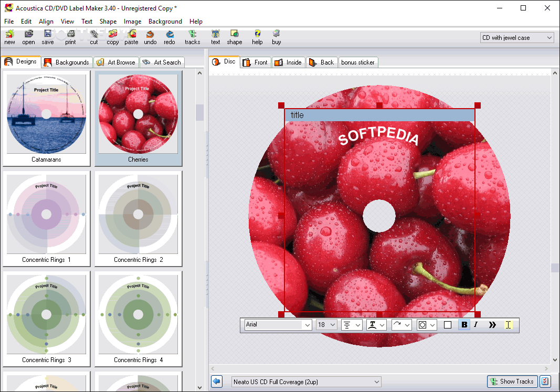Open the Edit menu
The height and width of the screenshot is (392, 560).
[x=26, y=22]
